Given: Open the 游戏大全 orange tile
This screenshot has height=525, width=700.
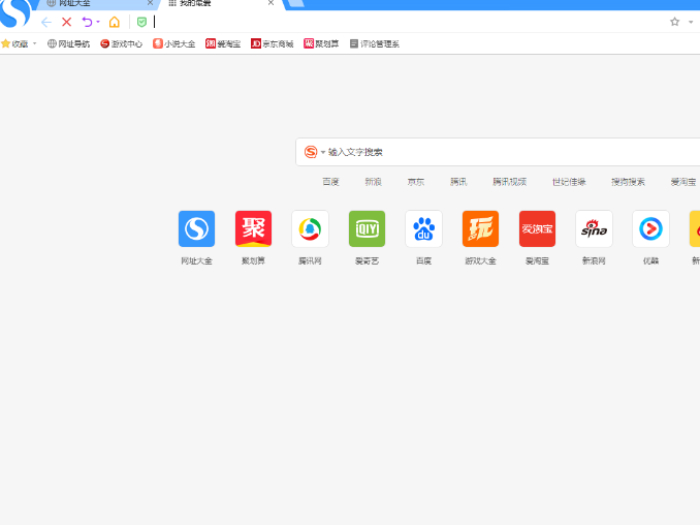Looking at the screenshot, I should point(480,229).
